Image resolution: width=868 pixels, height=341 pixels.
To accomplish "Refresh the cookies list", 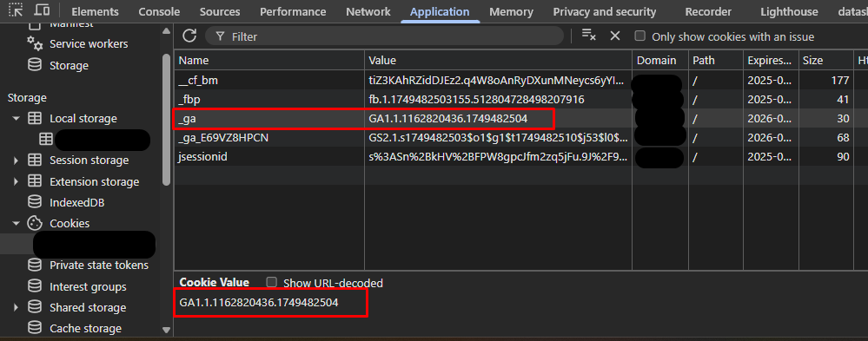I will pyautogui.click(x=190, y=36).
